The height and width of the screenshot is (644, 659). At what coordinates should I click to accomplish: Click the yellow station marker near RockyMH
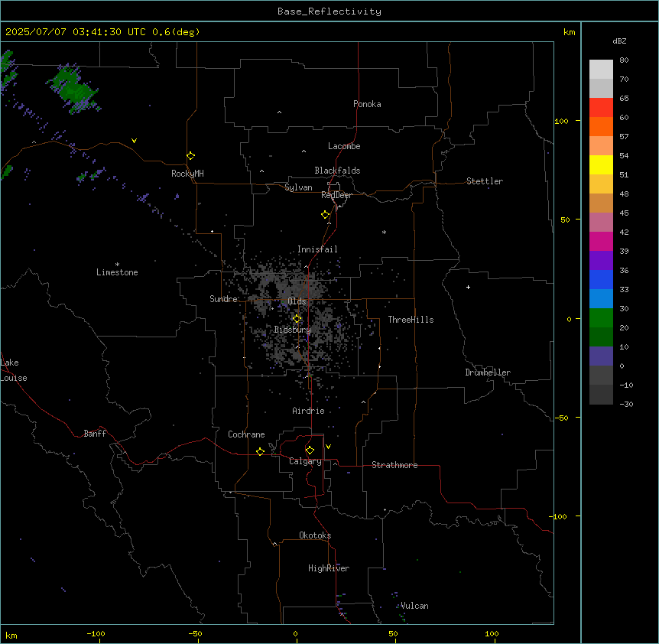point(190,156)
